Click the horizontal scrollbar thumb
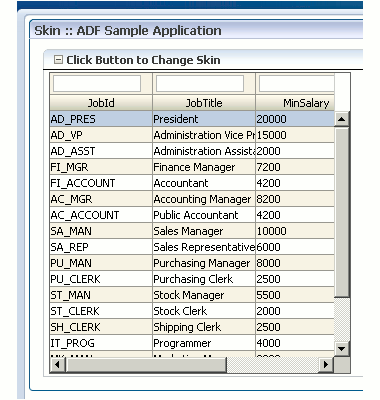The width and height of the screenshot is (380, 400). click(146, 365)
